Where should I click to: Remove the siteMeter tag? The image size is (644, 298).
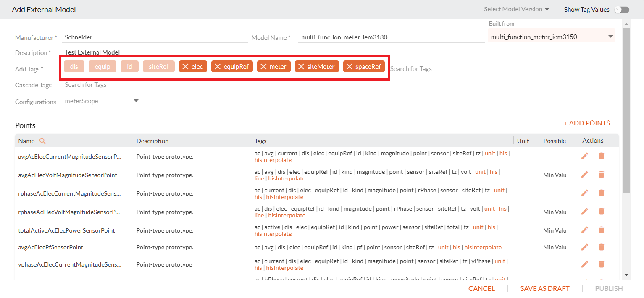click(x=301, y=67)
